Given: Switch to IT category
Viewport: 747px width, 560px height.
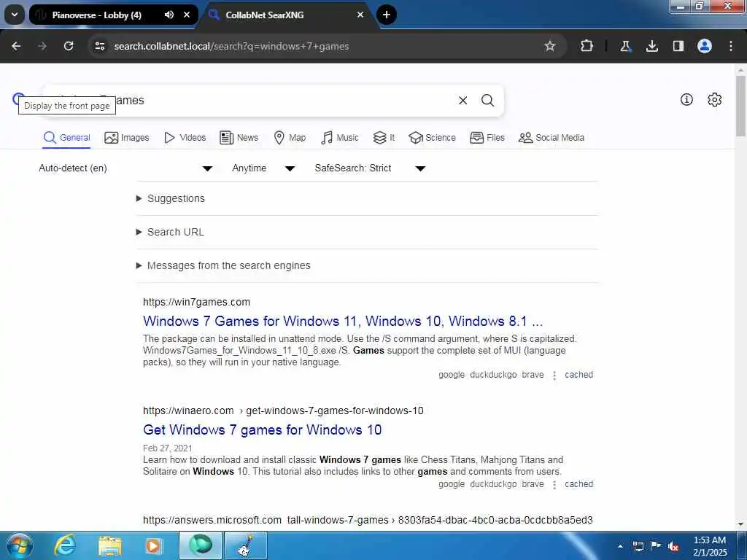Looking at the screenshot, I should [x=384, y=138].
